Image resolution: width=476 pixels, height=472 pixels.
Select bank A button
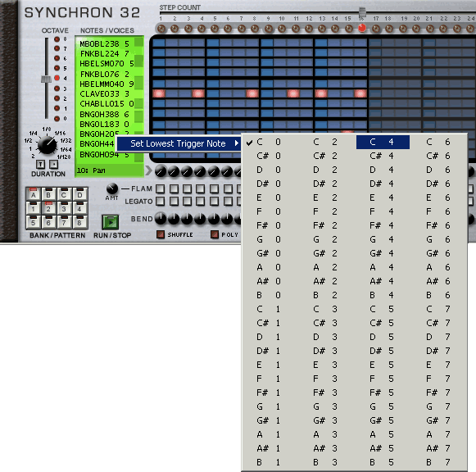point(34,194)
